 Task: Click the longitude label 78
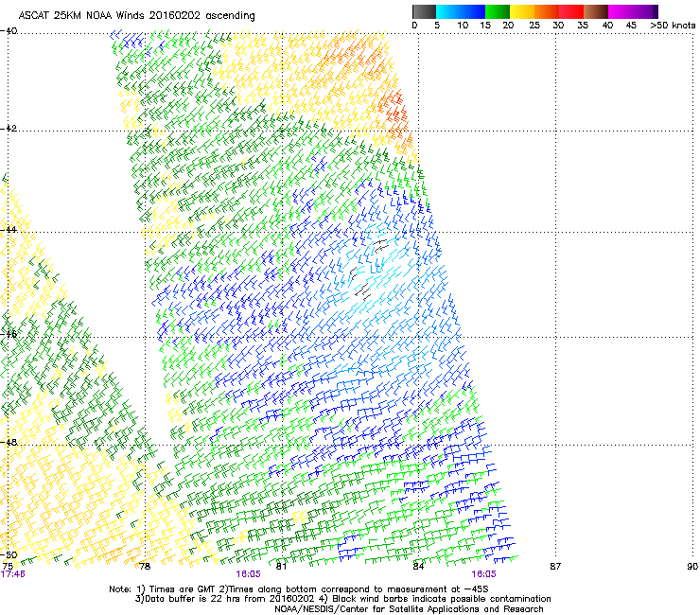tap(145, 567)
